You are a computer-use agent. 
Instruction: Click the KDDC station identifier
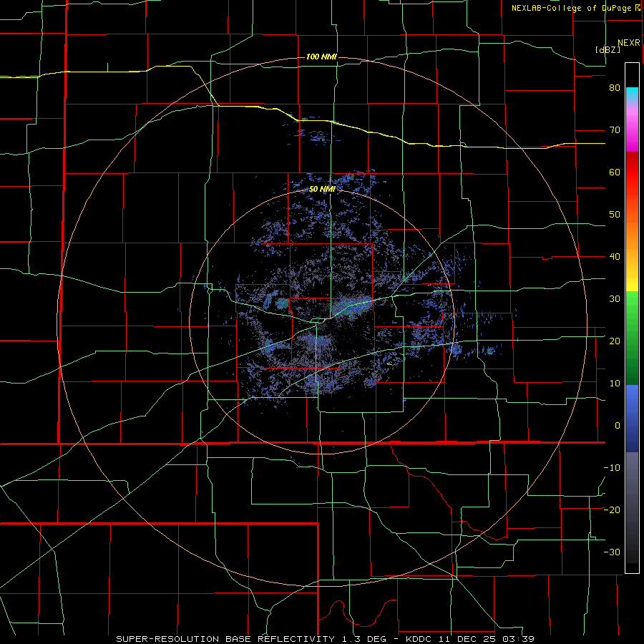[418, 639]
